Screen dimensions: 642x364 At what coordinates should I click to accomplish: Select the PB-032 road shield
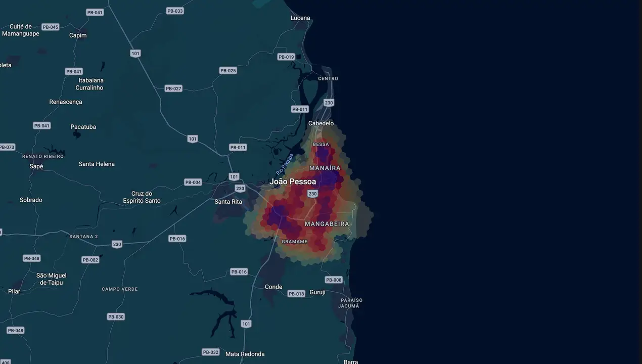click(x=211, y=352)
